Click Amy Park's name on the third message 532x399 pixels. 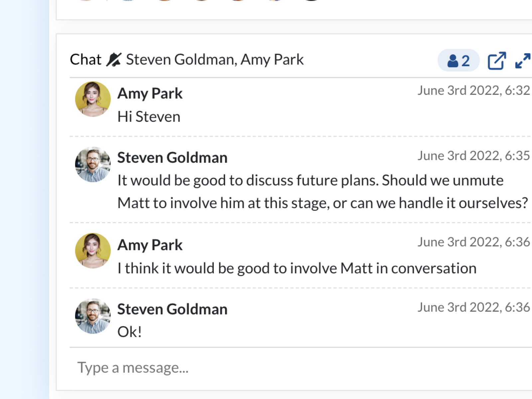(x=150, y=245)
